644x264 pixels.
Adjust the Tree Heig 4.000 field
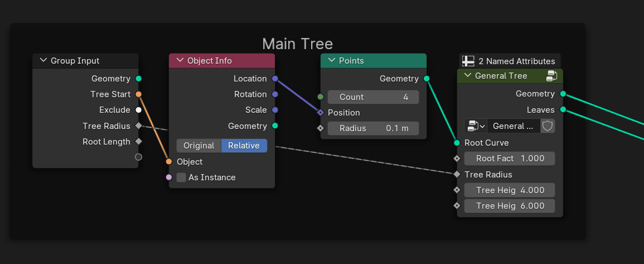click(x=509, y=190)
